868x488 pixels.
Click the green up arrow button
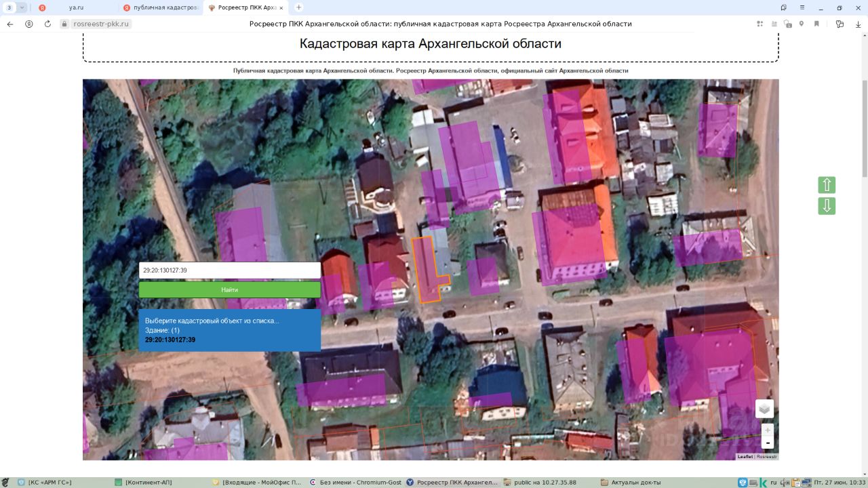(x=827, y=185)
